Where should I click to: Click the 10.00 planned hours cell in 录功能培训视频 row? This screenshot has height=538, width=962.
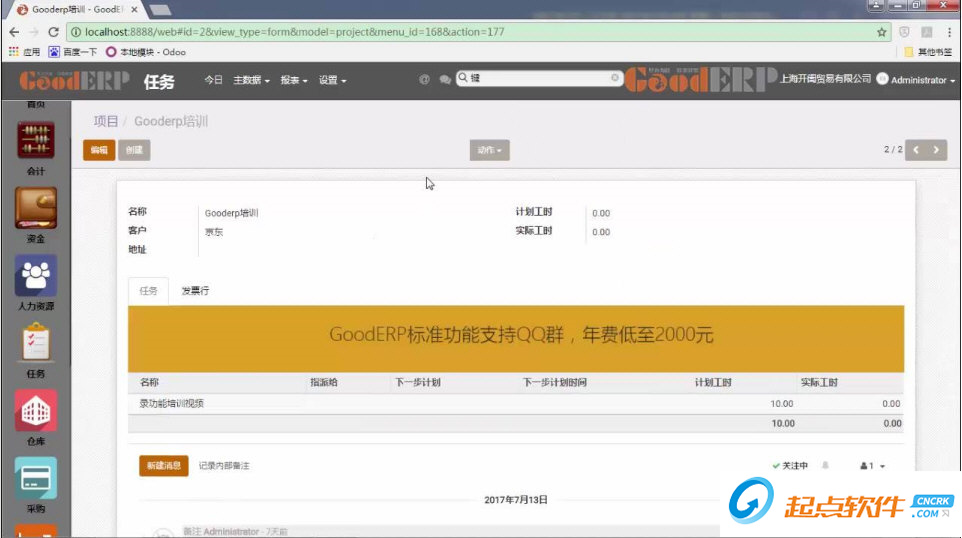[781, 404]
